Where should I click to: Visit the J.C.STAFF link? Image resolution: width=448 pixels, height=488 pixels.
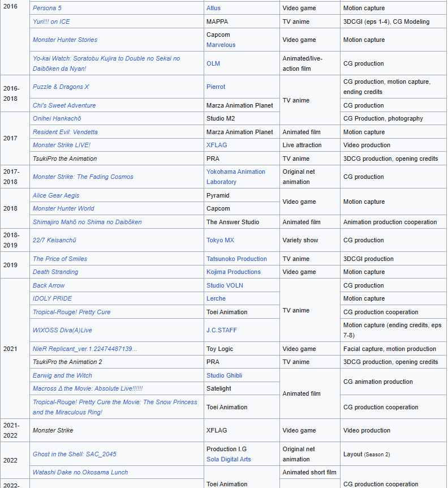click(x=222, y=330)
